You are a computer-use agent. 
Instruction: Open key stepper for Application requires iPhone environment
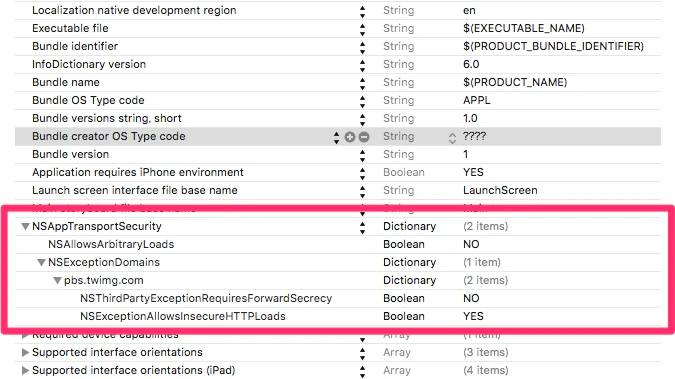point(362,174)
